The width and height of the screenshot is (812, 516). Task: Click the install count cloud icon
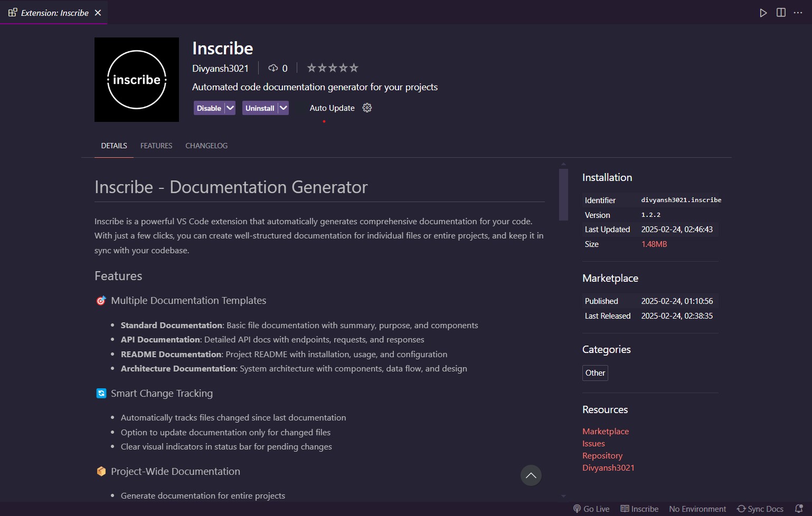[x=273, y=68]
